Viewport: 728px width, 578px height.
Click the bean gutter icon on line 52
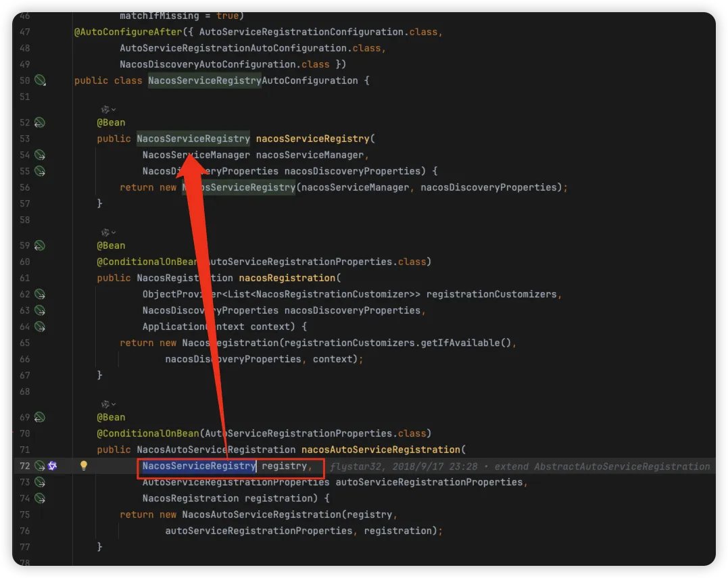(40, 123)
